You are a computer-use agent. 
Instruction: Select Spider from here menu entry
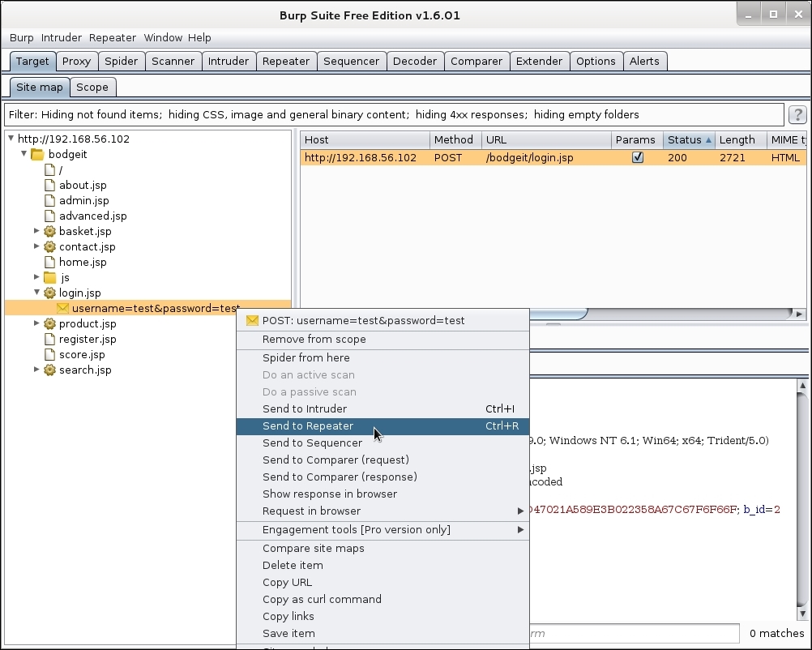[x=382, y=358]
